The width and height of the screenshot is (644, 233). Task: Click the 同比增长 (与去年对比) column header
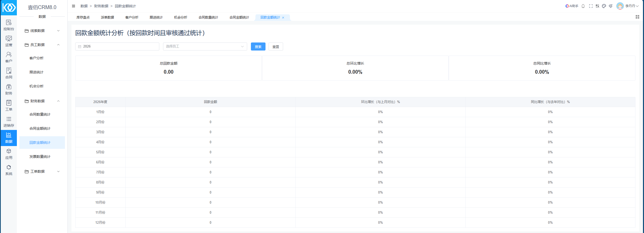coord(550,102)
